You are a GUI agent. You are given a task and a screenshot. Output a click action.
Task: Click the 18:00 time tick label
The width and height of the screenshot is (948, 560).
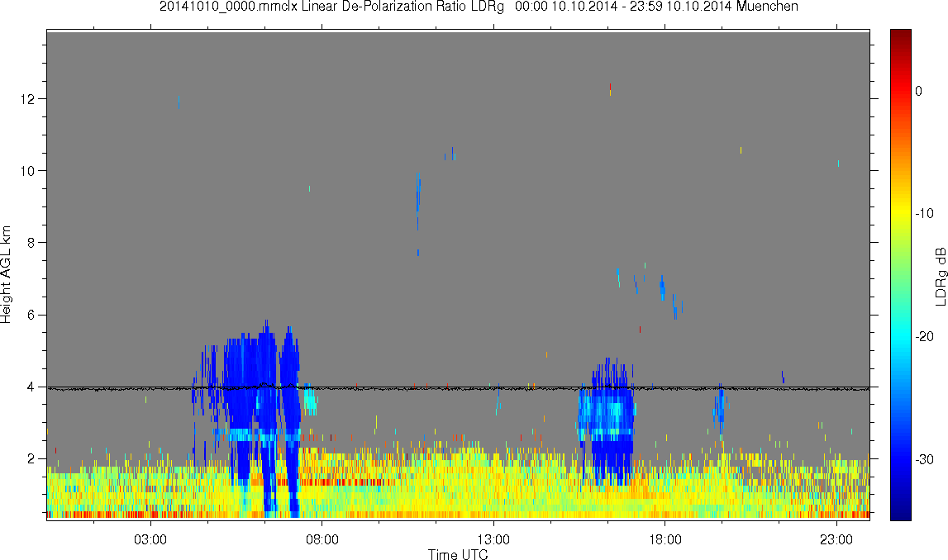665,539
